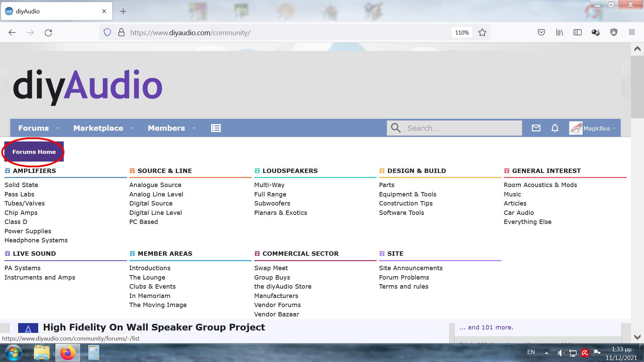Click the Design & Build category icon
Screen dimensions: 644x362
click(x=382, y=171)
